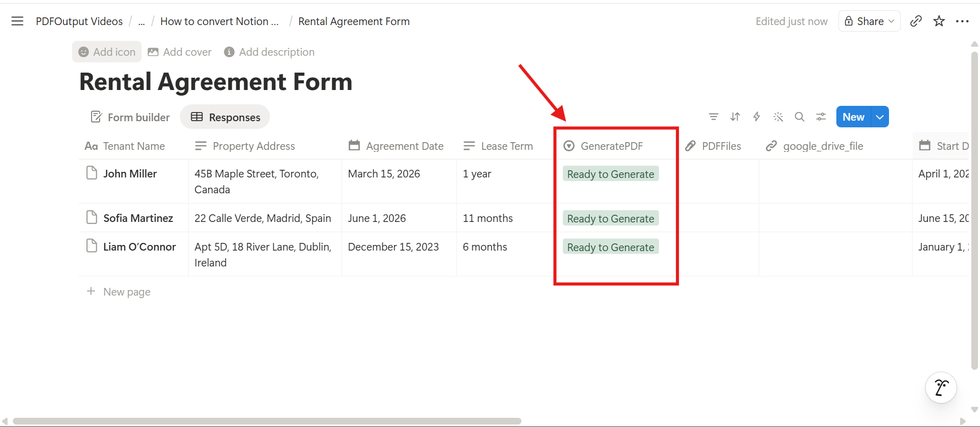Open the hamburger sidebar menu
This screenshot has width=980, height=427.
click(x=17, y=21)
